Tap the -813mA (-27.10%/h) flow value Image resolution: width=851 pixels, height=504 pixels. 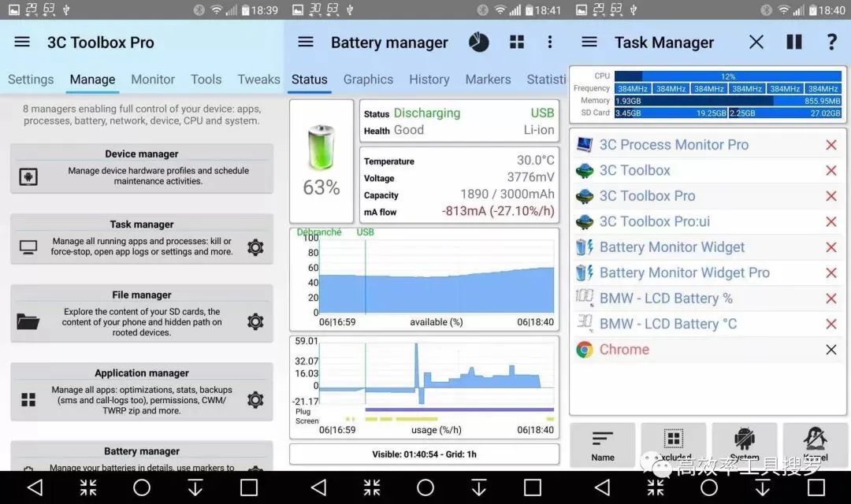pos(498,211)
